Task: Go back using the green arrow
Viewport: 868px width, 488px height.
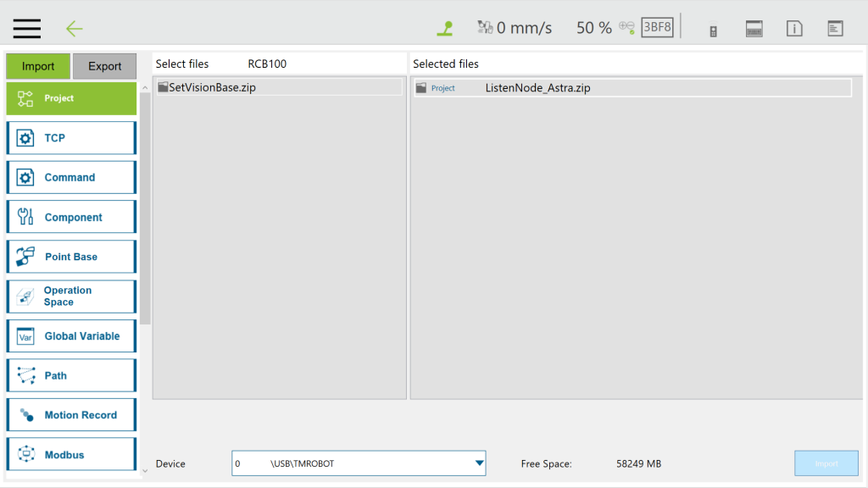Action: pos(75,29)
